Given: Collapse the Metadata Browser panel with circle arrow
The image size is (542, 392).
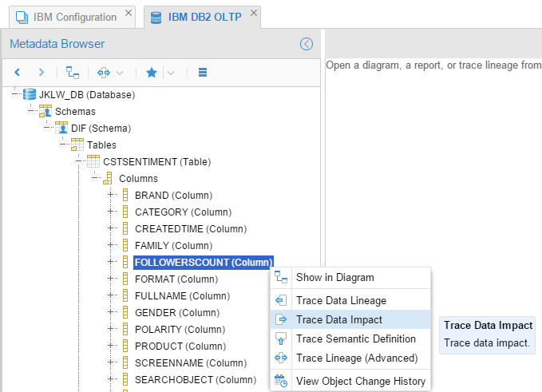Looking at the screenshot, I should tap(307, 44).
